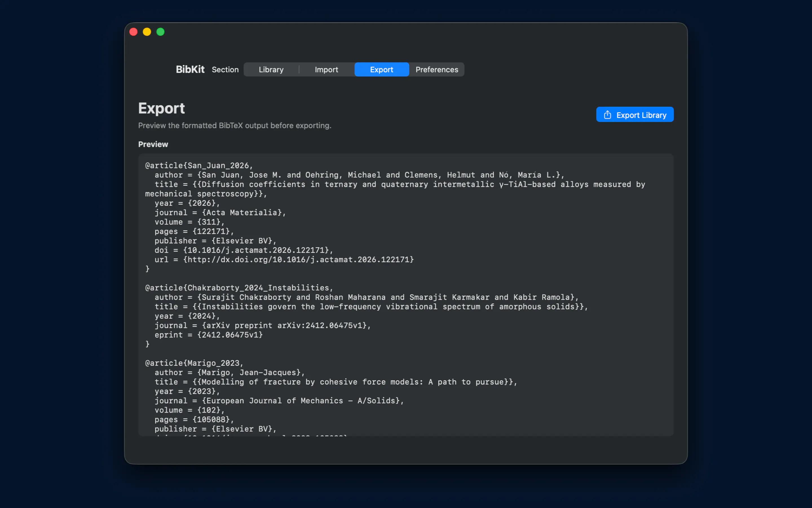Click the San Juan author line

pyautogui.click(x=359, y=175)
